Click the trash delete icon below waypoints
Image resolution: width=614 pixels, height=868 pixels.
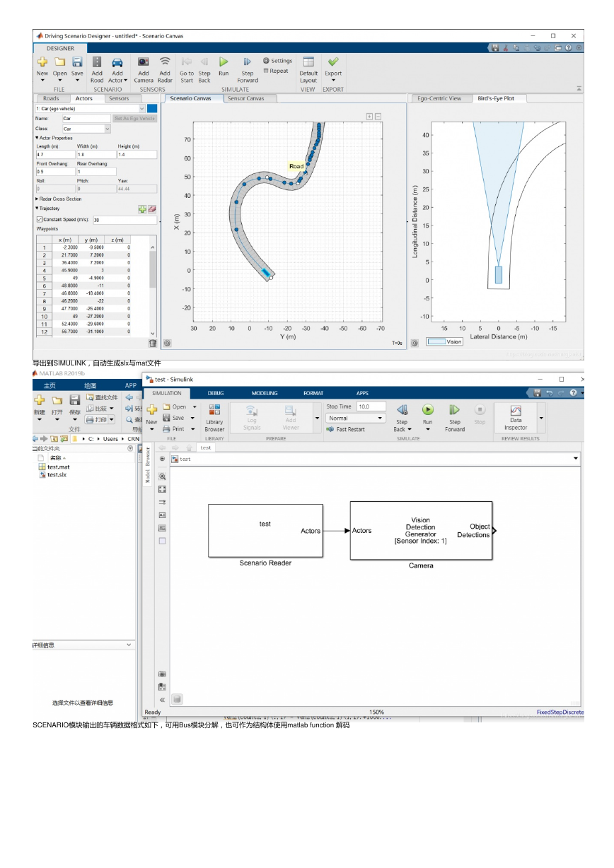152,343
